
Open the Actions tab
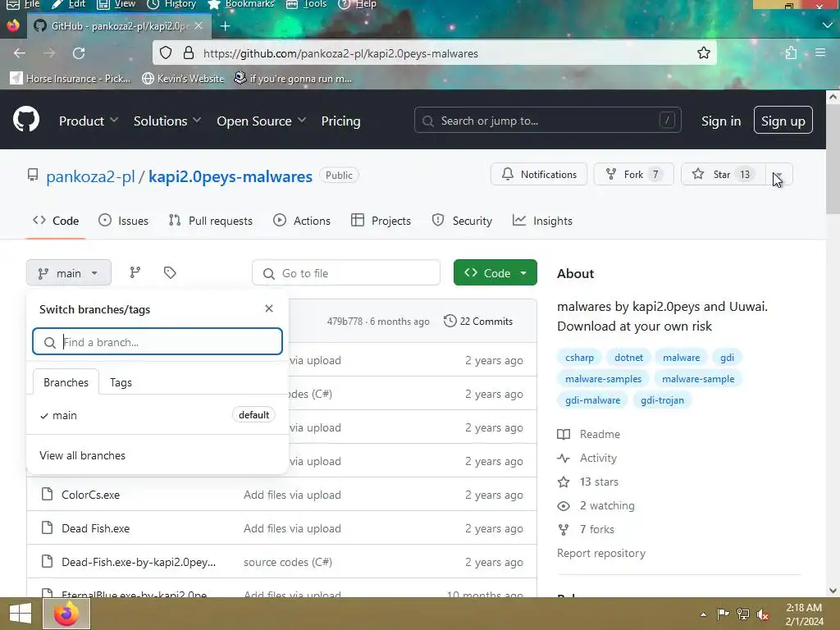[302, 221]
